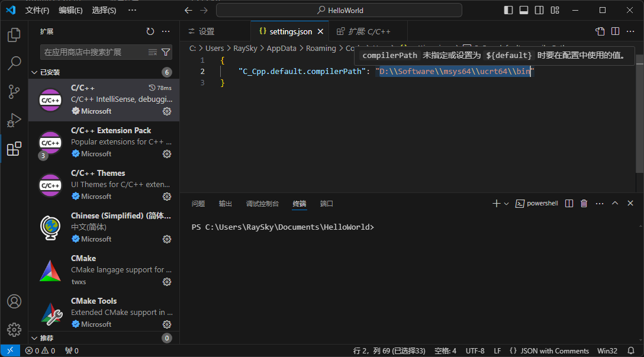The width and height of the screenshot is (644, 357).
Task: Open the Run and Debug view
Action: (x=14, y=120)
